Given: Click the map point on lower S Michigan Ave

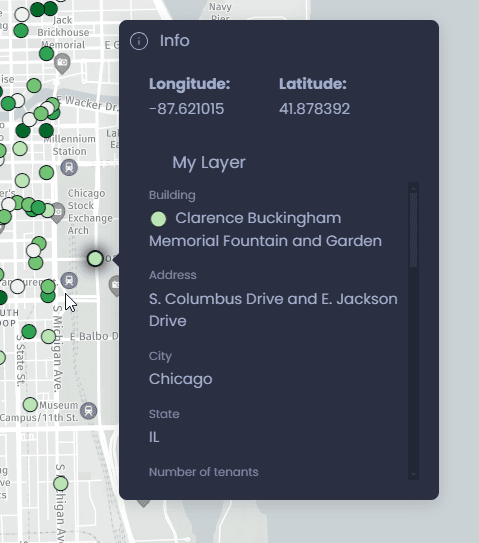Looking at the screenshot, I should 61,483.
